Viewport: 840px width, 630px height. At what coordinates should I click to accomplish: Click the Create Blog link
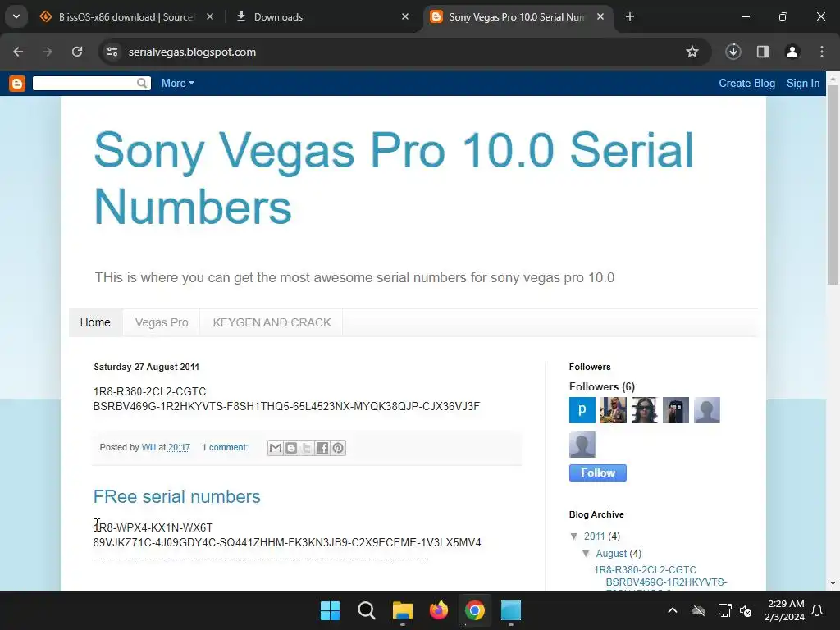click(x=746, y=84)
